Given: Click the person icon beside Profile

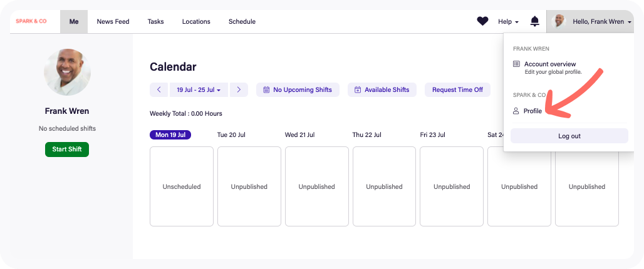Looking at the screenshot, I should click(516, 111).
